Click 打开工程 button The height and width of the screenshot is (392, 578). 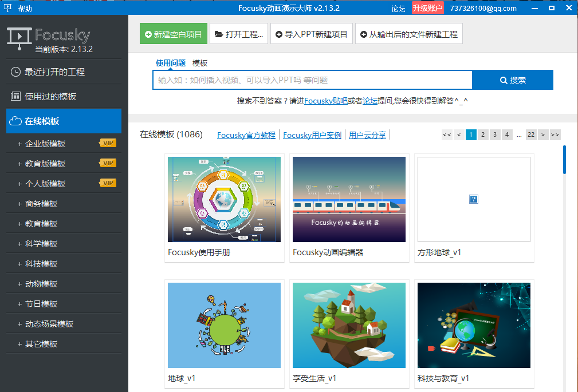(x=239, y=34)
